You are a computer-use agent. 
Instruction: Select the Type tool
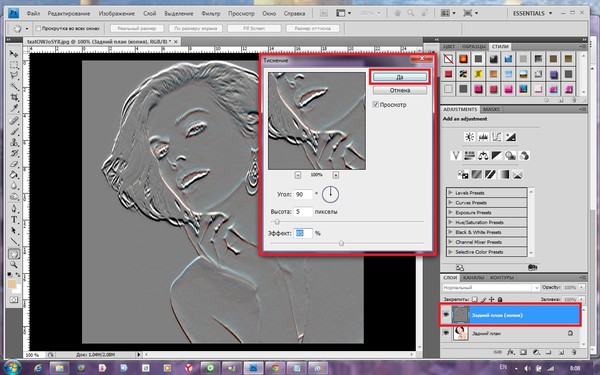(x=14, y=220)
